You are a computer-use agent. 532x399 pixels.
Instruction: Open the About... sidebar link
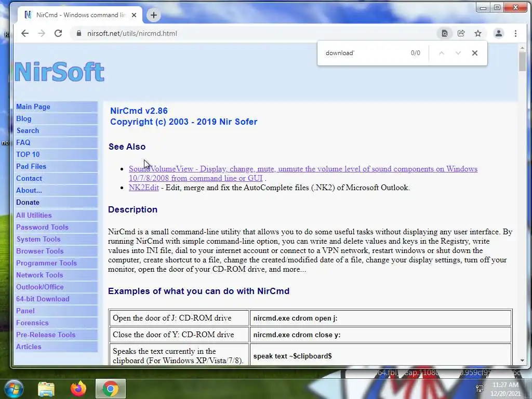pyautogui.click(x=29, y=190)
